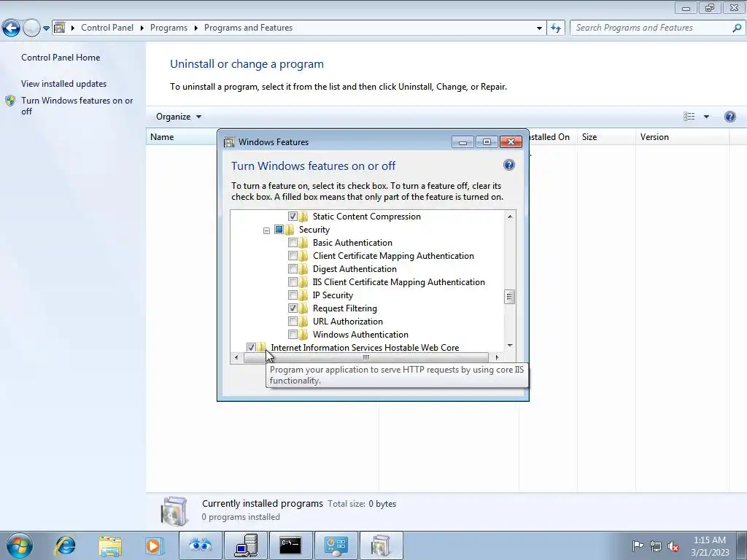The width and height of the screenshot is (747, 560).
Task: Click the Control Panel icon in address bar
Action: click(x=60, y=28)
